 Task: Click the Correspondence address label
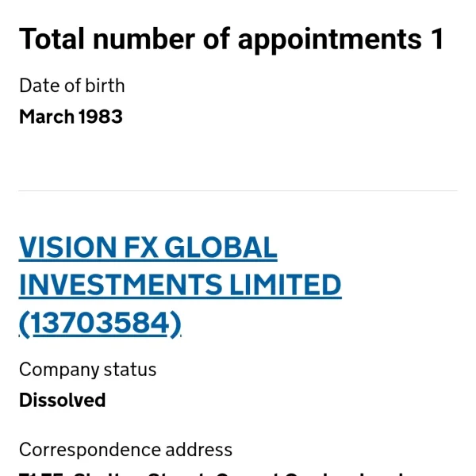pos(125,450)
